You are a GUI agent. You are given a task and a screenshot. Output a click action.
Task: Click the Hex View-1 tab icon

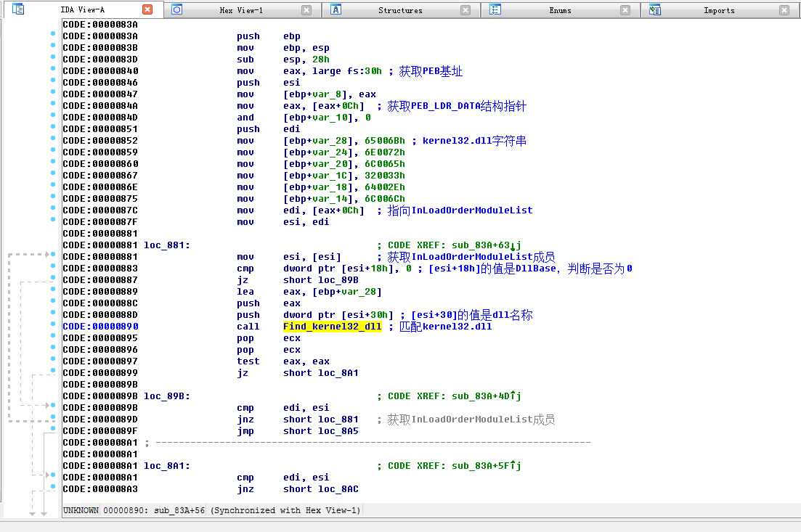176,9
